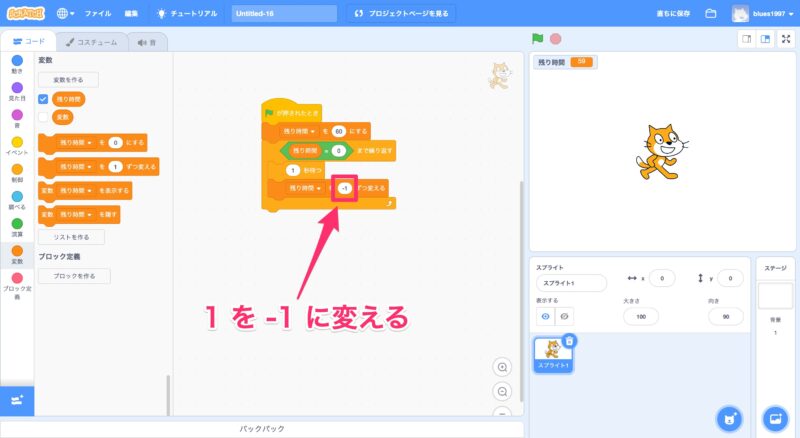Delete Sprite1 using trash icon
The image size is (800, 438).
click(569, 341)
